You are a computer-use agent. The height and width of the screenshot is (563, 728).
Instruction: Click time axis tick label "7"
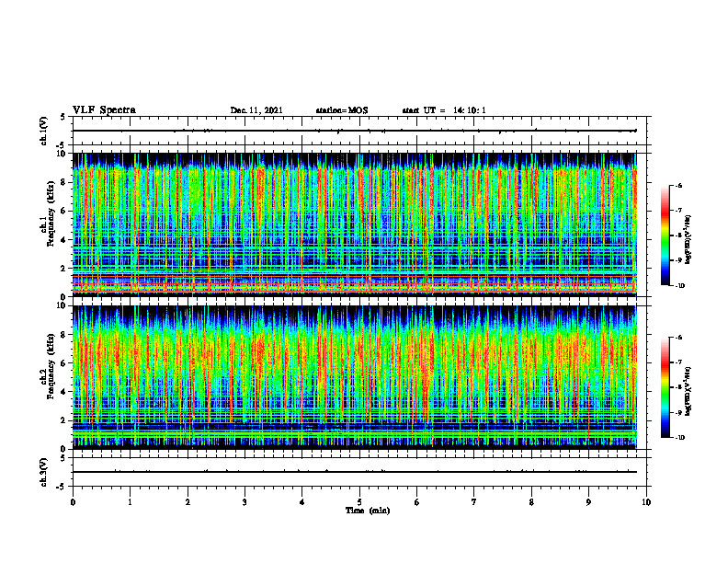tap(474, 502)
